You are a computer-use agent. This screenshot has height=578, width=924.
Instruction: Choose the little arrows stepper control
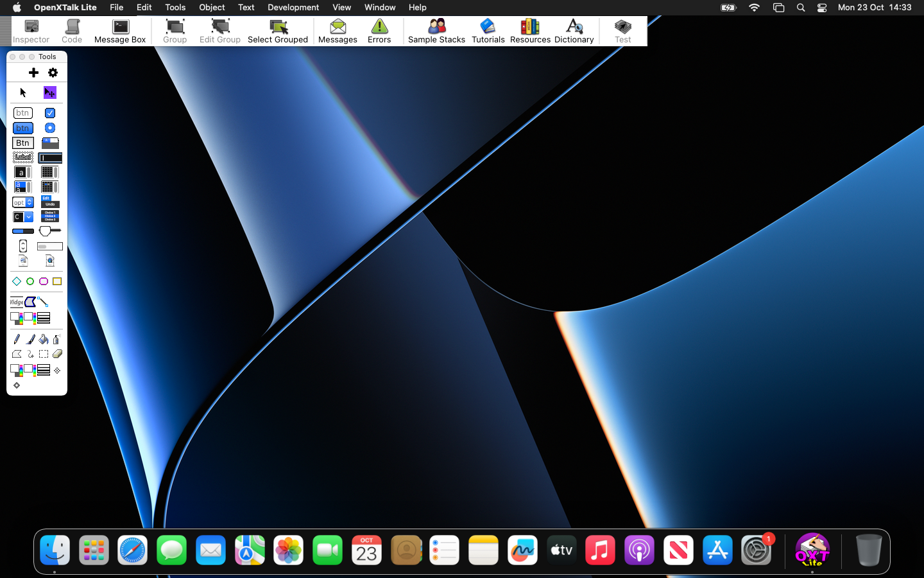pyautogui.click(x=23, y=246)
